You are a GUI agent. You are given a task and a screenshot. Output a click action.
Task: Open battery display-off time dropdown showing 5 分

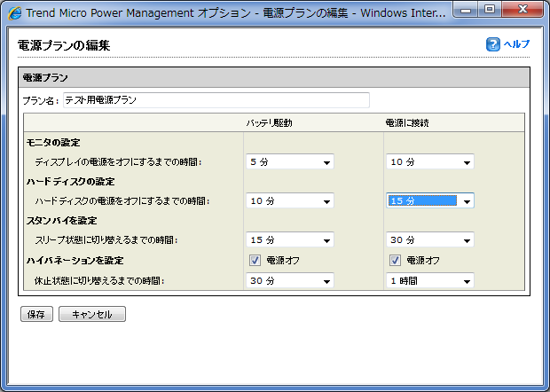pyautogui.click(x=289, y=162)
